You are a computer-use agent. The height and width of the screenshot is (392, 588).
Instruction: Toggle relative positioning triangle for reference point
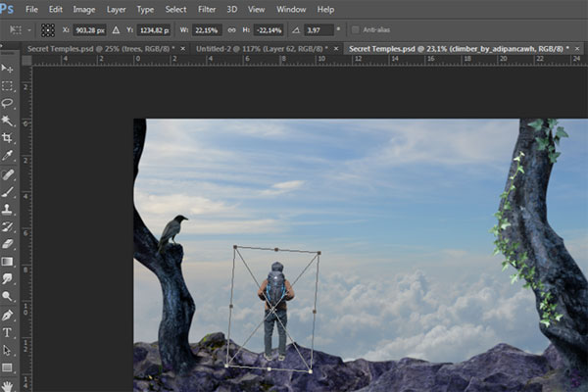(x=116, y=30)
